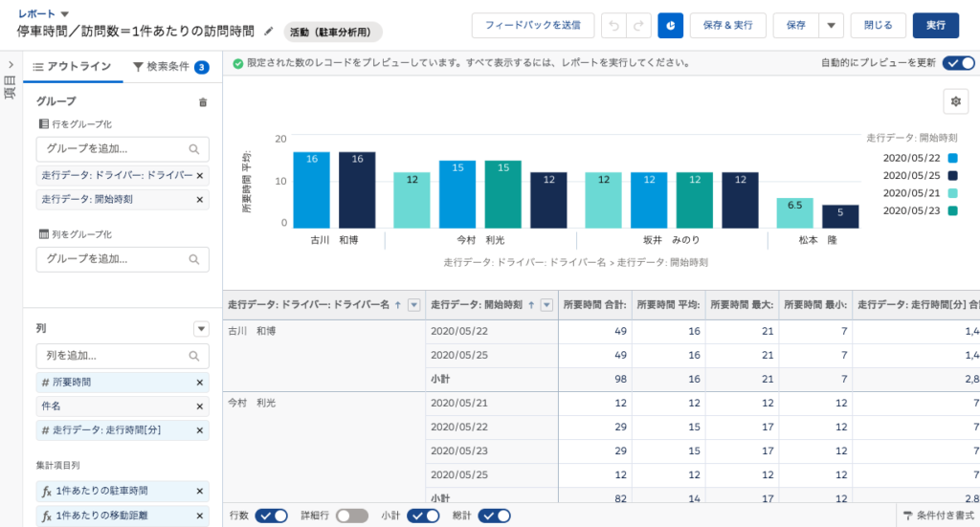The width and height of the screenshot is (980, 527).
Task: Click the 閉じる button
Action: click(x=879, y=26)
